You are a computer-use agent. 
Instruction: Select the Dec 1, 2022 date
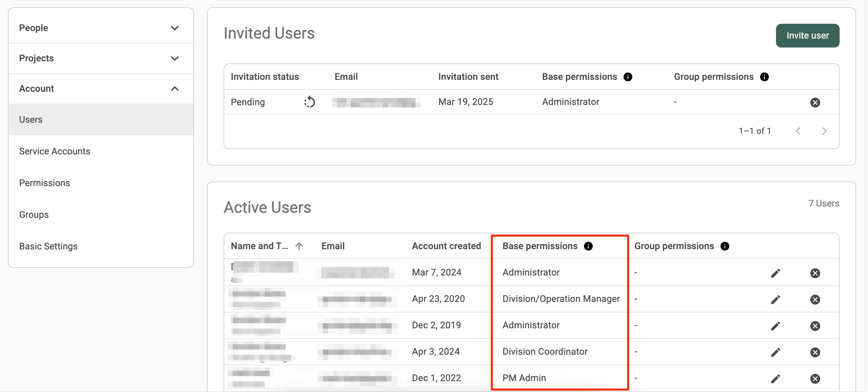pos(436,378)
